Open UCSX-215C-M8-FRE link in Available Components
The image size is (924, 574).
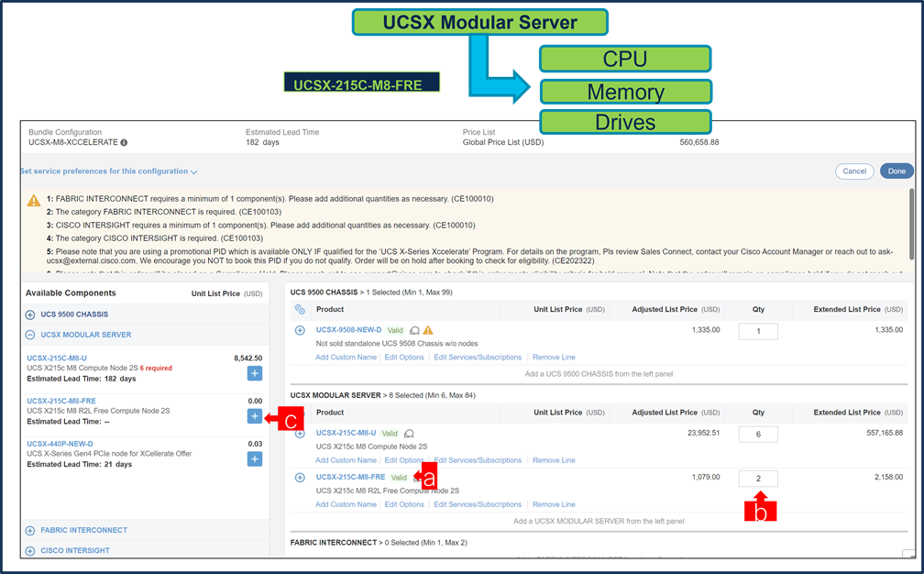pos(61,401)
